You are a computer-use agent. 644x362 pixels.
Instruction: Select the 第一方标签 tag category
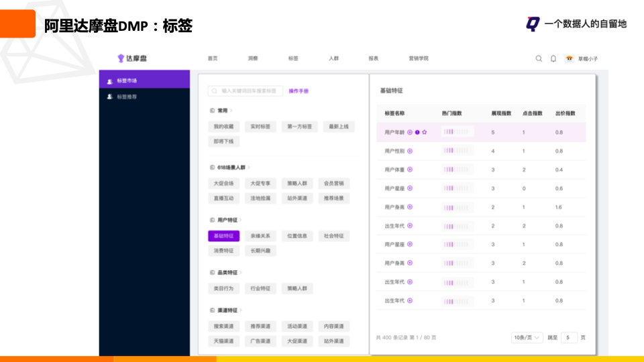(x=299, y=127)
